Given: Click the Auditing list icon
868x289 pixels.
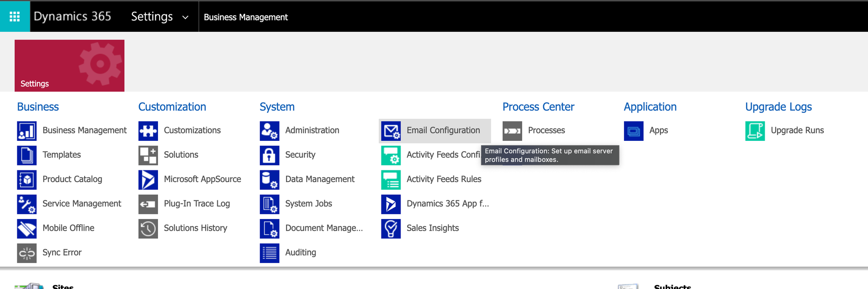Looking at the screenshot, I should pos(269,253).
